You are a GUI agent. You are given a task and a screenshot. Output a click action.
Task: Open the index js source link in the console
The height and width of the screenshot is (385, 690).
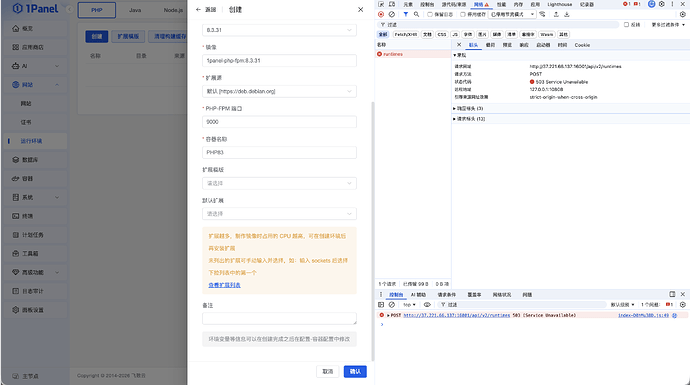click(x=643, y=315)
